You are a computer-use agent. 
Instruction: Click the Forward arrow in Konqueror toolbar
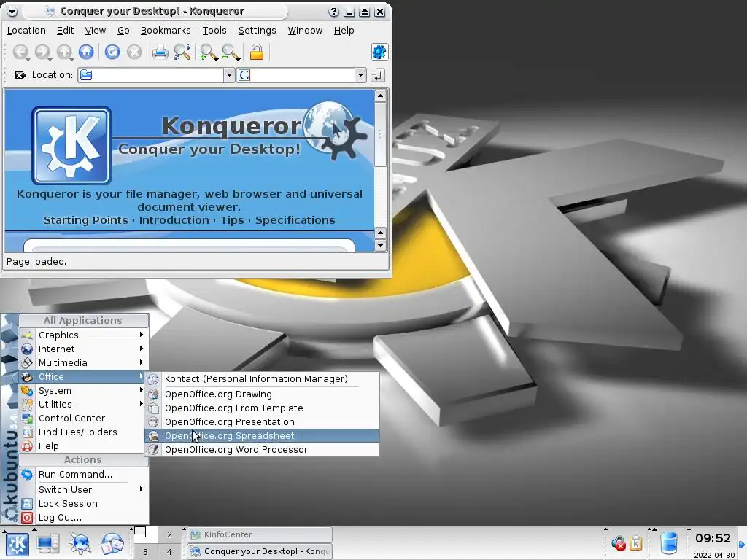[x=42, y=52]
